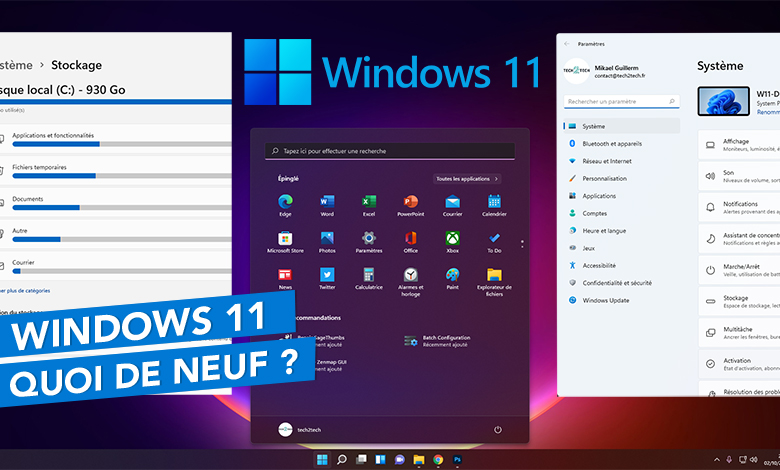Viewport: 780px width, 470px height.
Task: Click the Settings window back arrow
Action: tap(567, 44)
